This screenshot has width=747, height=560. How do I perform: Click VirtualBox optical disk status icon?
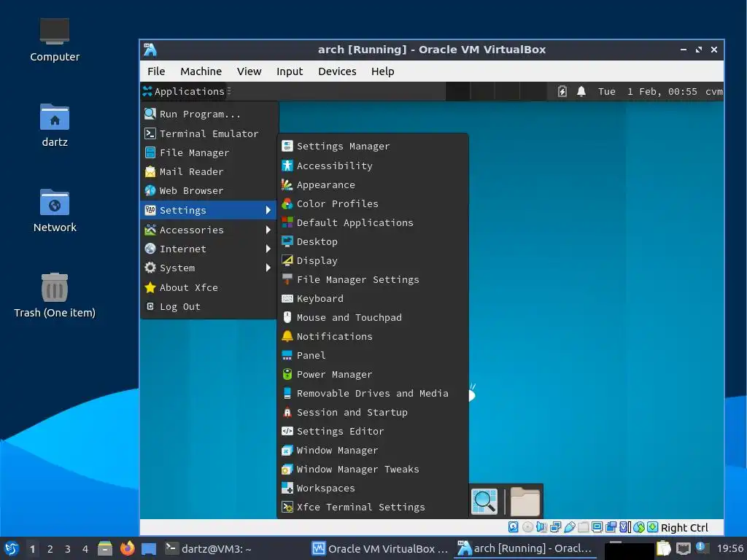click(527, 527)
